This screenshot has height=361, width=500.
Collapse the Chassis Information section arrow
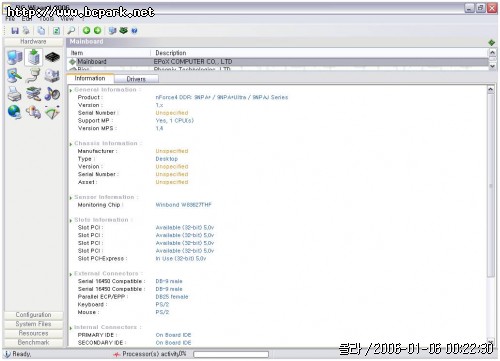[71, 144]
